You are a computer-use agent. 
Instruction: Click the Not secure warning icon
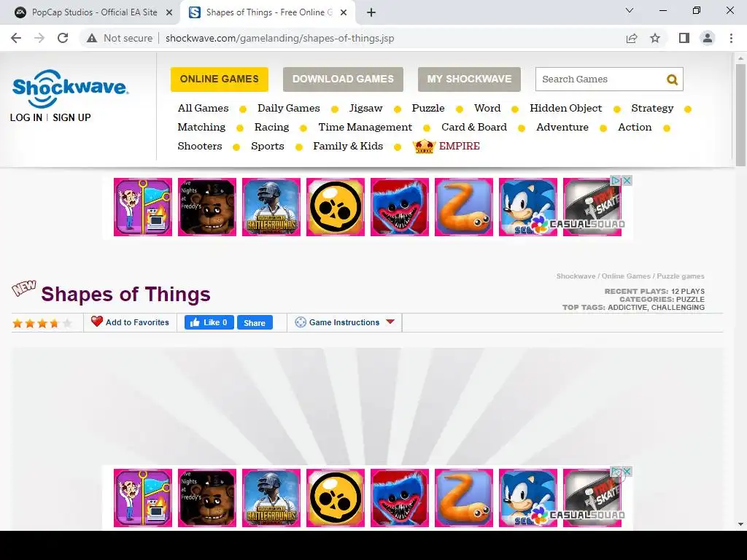(x=92, y=38)
